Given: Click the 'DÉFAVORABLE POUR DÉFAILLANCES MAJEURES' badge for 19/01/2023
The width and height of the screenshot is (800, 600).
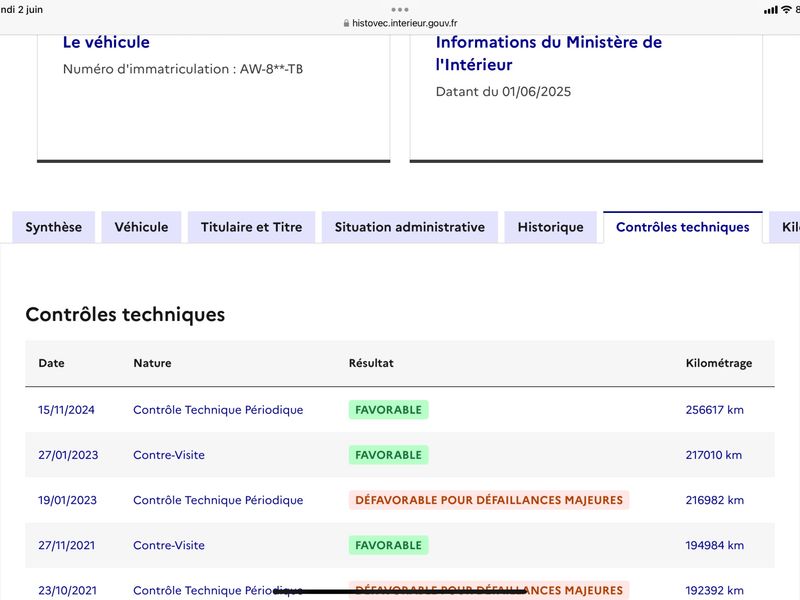Looking at the screenshot, I should 489,500.
